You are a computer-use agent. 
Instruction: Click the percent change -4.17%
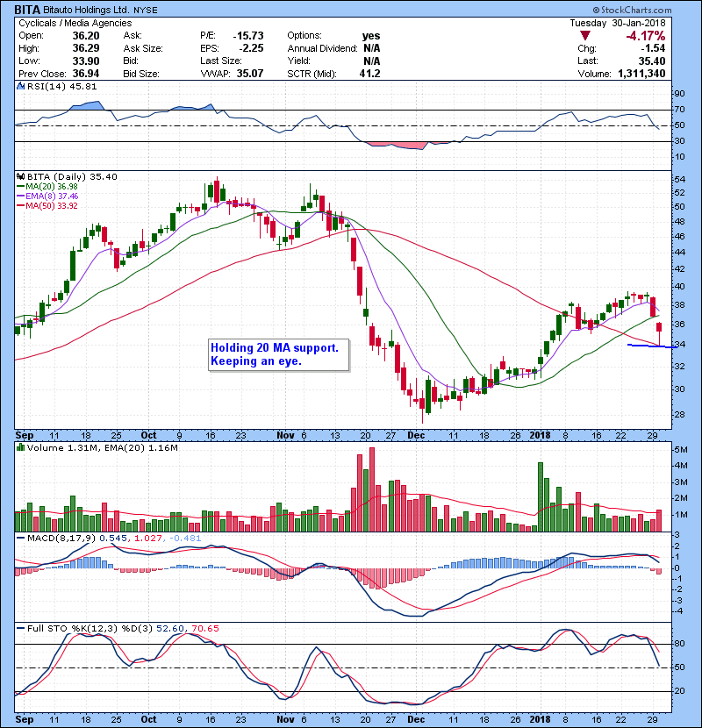point(645,36)
